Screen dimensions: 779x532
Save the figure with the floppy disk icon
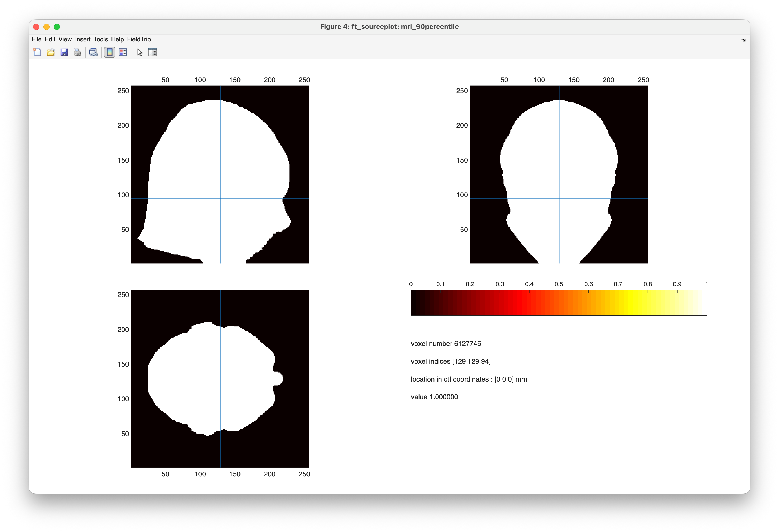pos(64,52)
